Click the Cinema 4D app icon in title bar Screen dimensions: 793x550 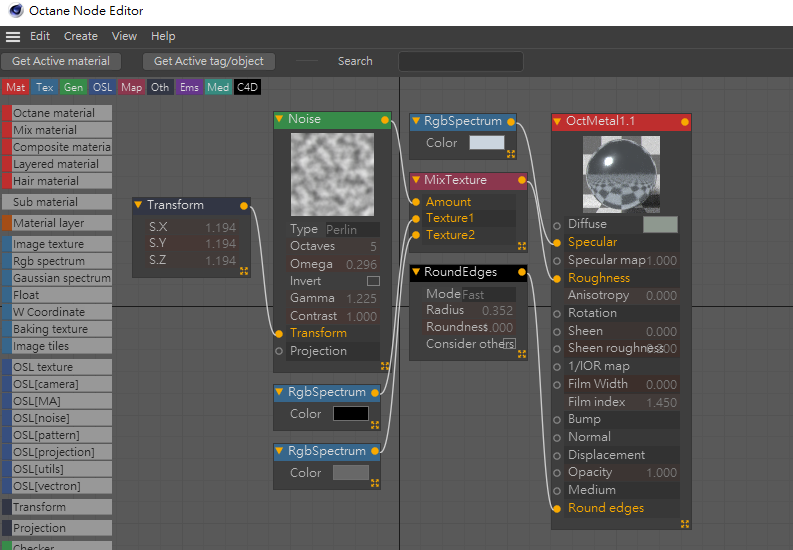point(16,10)
